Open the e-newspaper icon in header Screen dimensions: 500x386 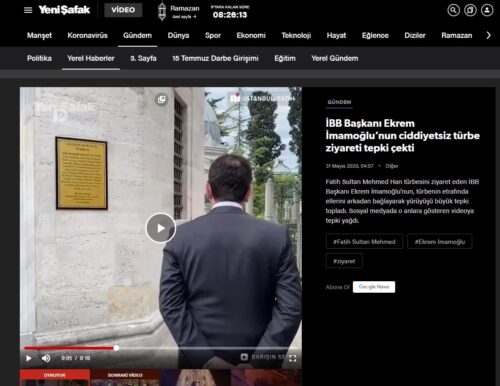click(x=470, y=10)
